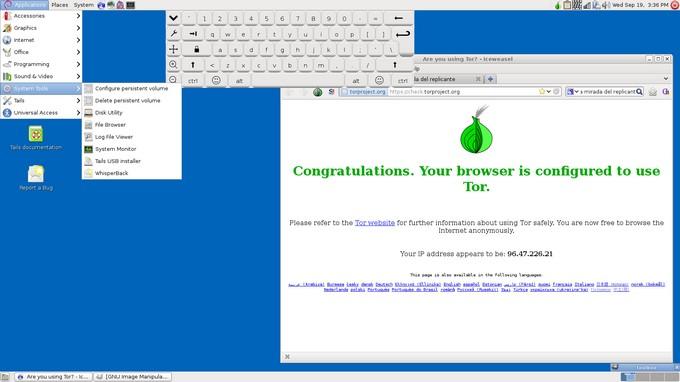Launch System Monitor from submenu

[131, 149]
